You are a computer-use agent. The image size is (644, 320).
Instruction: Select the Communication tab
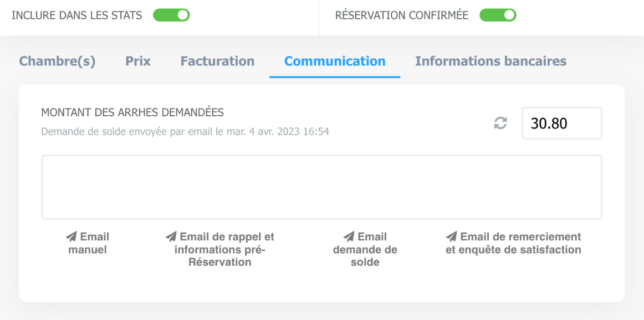pyautogui.click(x=335, y=61)
